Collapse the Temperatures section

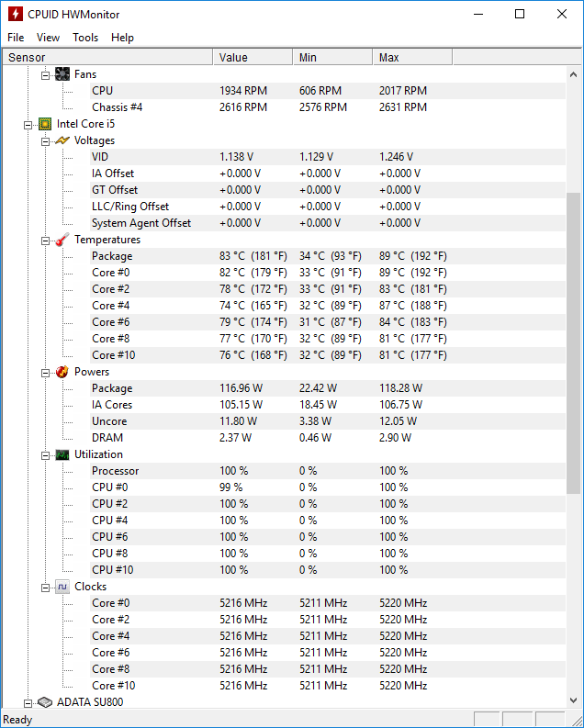(45, 241)
